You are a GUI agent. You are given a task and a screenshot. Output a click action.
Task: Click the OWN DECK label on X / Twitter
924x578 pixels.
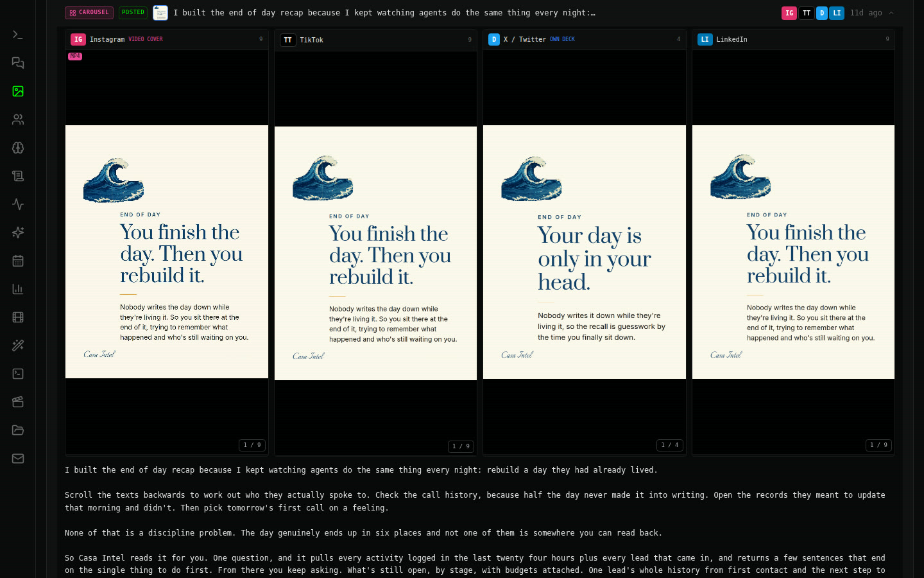tap(562, 39)
